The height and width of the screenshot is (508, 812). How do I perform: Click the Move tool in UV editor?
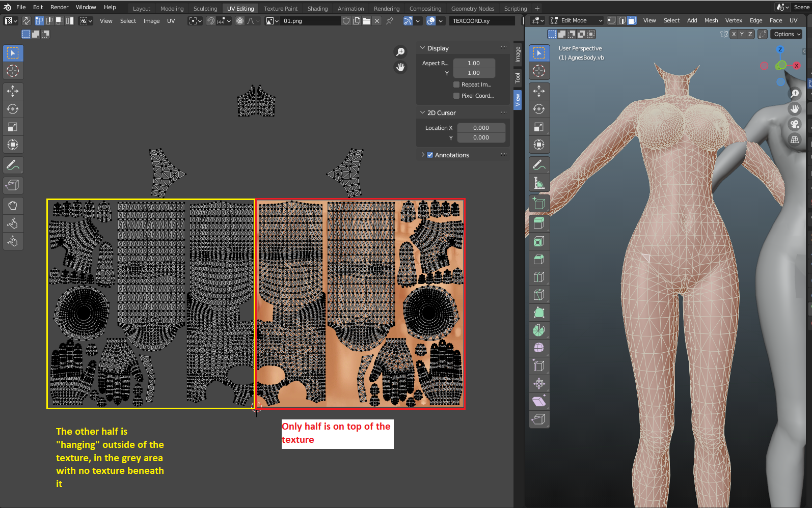click(13, 91)
